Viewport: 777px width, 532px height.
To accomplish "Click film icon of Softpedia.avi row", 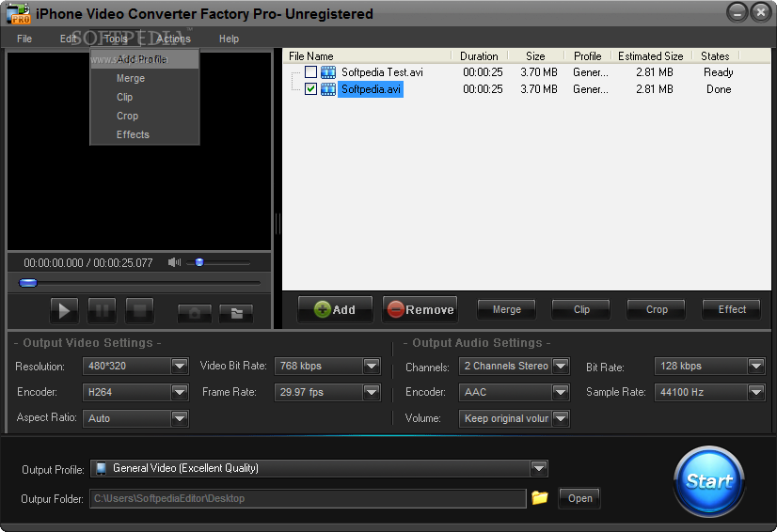I will 328,89.
